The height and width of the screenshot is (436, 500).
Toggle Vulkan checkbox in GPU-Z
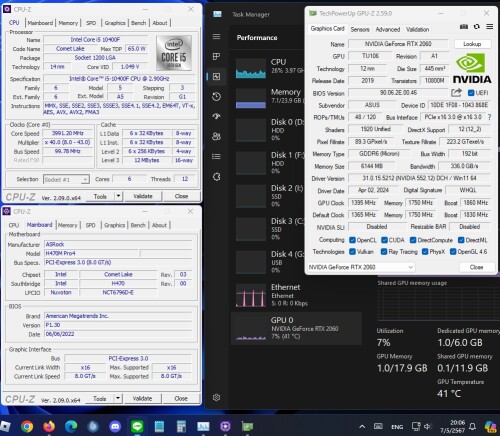point(352,251)
